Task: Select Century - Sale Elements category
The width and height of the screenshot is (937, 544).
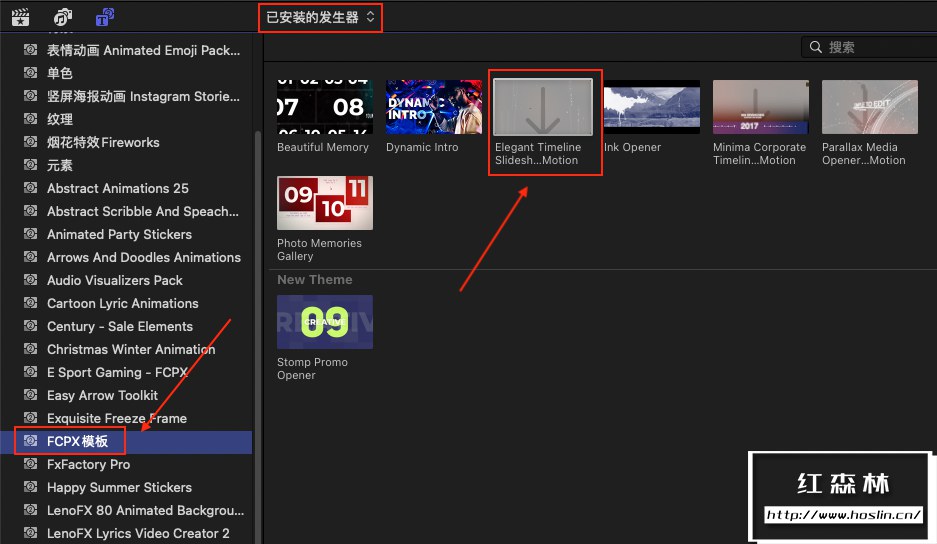Action: (x=126, y=326)
